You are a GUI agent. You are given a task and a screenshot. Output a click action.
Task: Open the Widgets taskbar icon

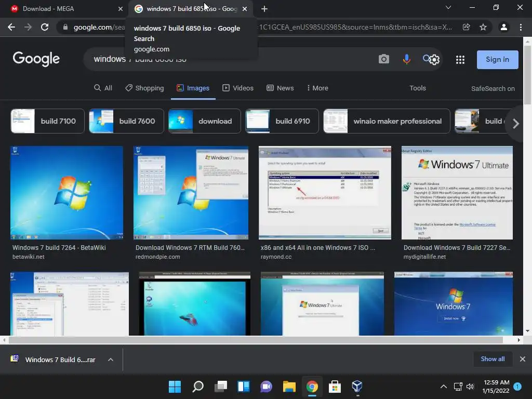[243, 387]
